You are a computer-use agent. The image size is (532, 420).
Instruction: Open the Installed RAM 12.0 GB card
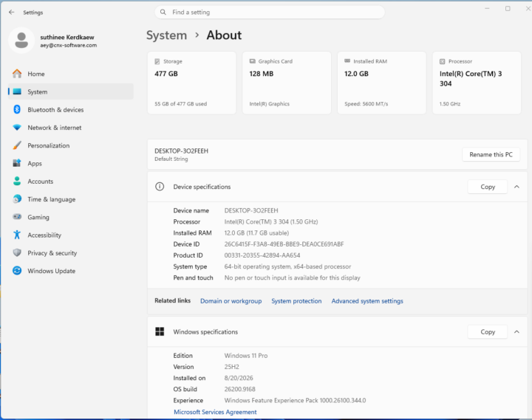pyautogui.click(x=382, y=83)
